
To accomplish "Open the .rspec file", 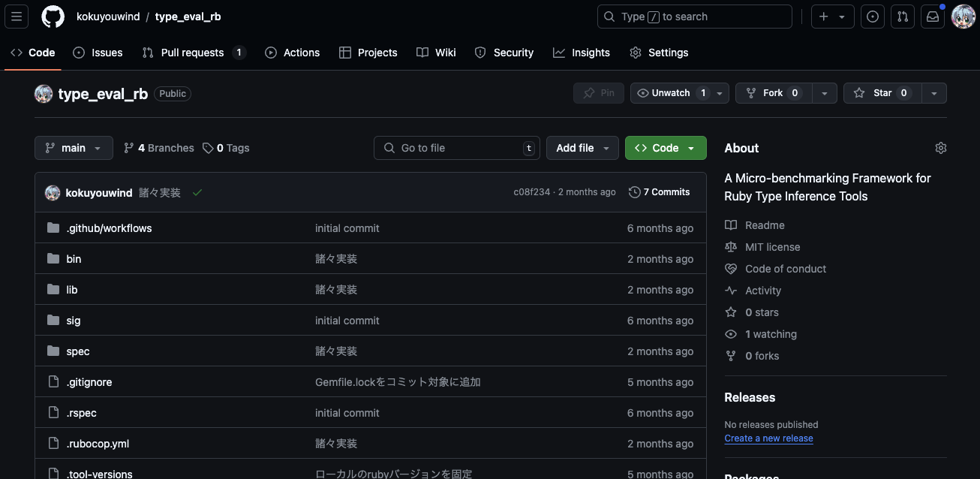I will pyautogui.click(x=82, y=413).
